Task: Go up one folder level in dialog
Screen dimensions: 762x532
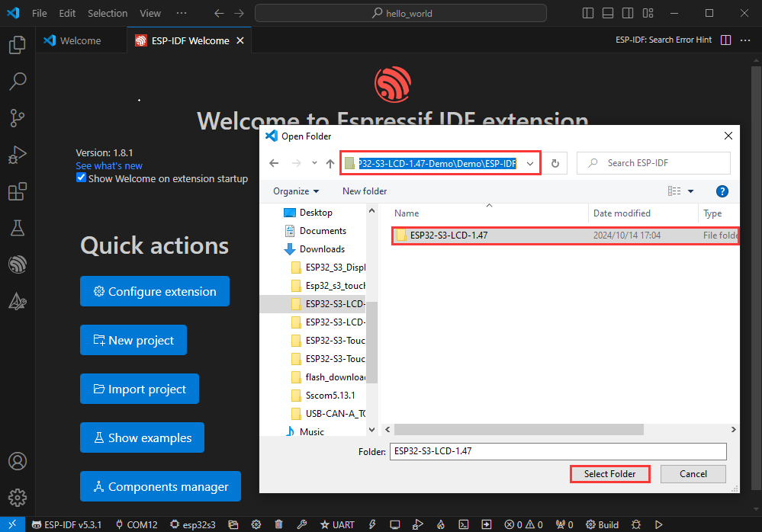Action: pos(330,163)
